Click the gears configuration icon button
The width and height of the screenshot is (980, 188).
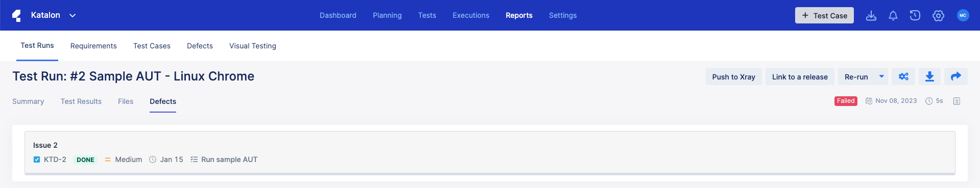903,76
